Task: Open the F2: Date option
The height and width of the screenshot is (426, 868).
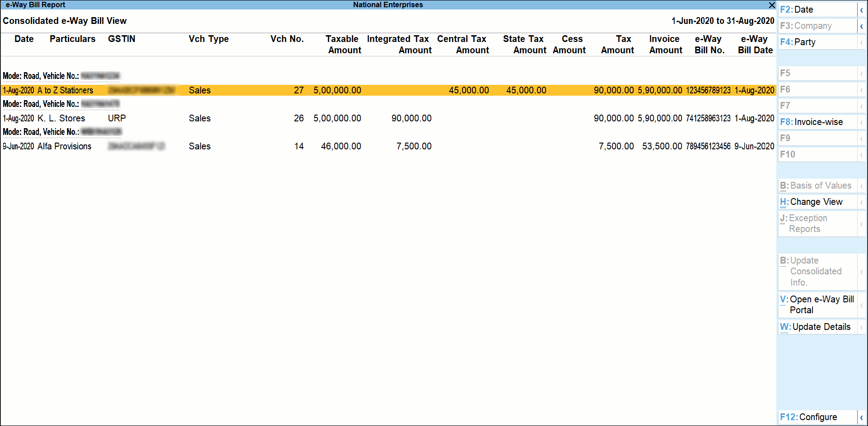Action: (808, 9)
